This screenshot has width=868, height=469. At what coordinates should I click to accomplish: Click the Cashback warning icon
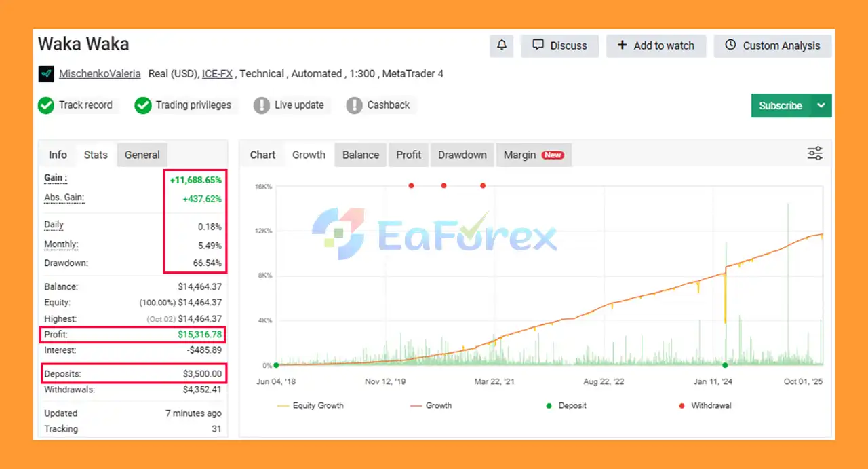tap(354, 105)
